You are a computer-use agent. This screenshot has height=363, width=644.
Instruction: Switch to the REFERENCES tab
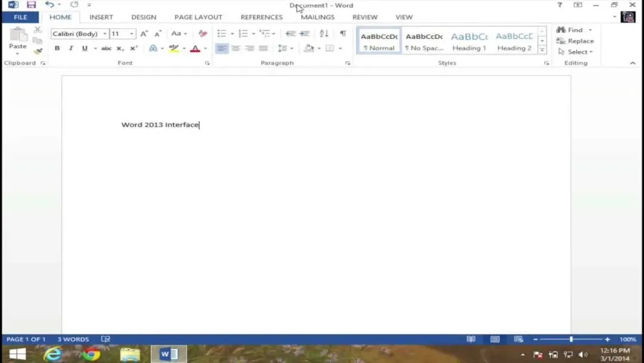(x=262, y=17)
